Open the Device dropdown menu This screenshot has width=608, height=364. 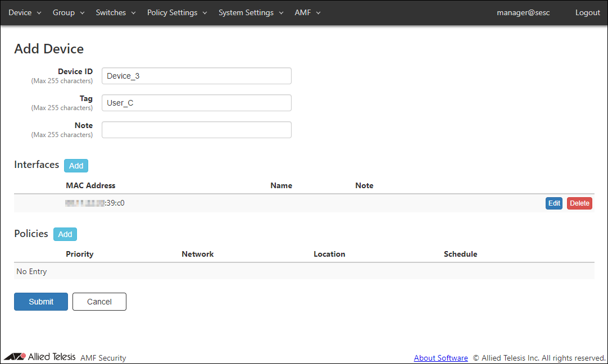(x=25, y=12)
